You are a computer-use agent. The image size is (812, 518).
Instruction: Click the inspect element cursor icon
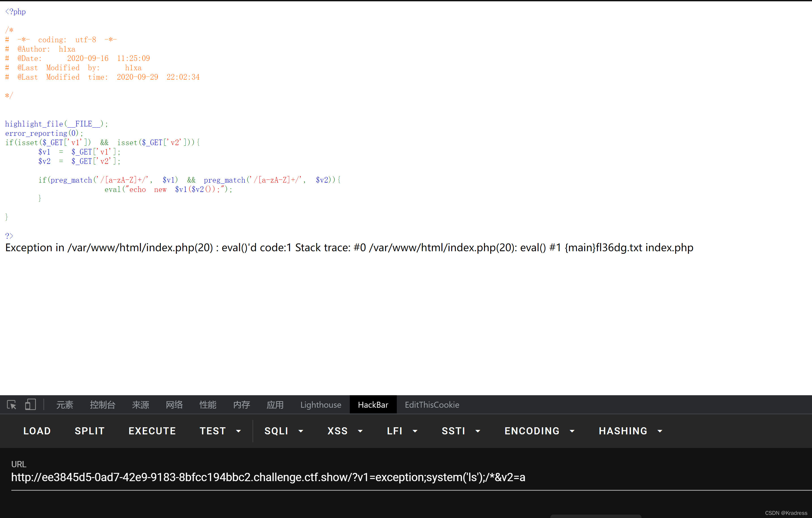(11, 405)
